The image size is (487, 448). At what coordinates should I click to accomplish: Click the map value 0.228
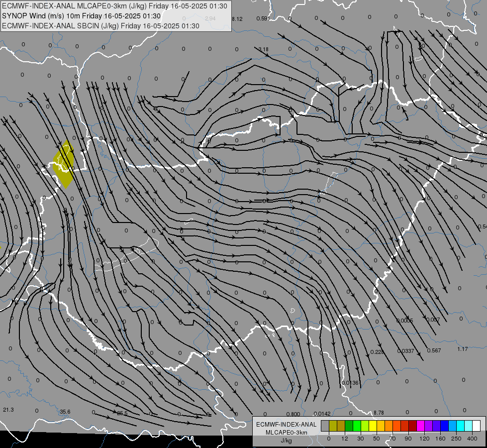point(377,352)
